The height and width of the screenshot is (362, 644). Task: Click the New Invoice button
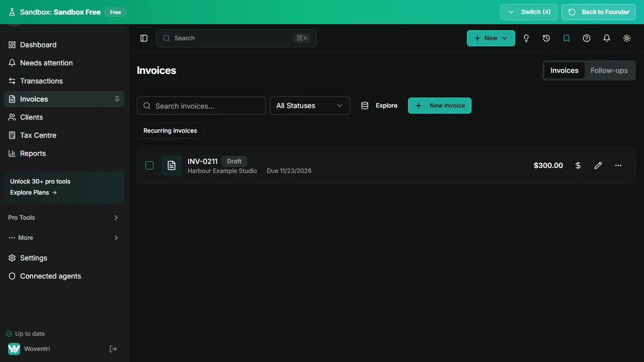point(440,106)
